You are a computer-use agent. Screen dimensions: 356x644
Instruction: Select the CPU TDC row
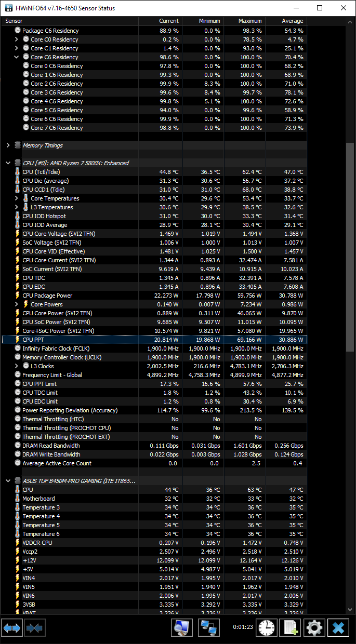154,278
